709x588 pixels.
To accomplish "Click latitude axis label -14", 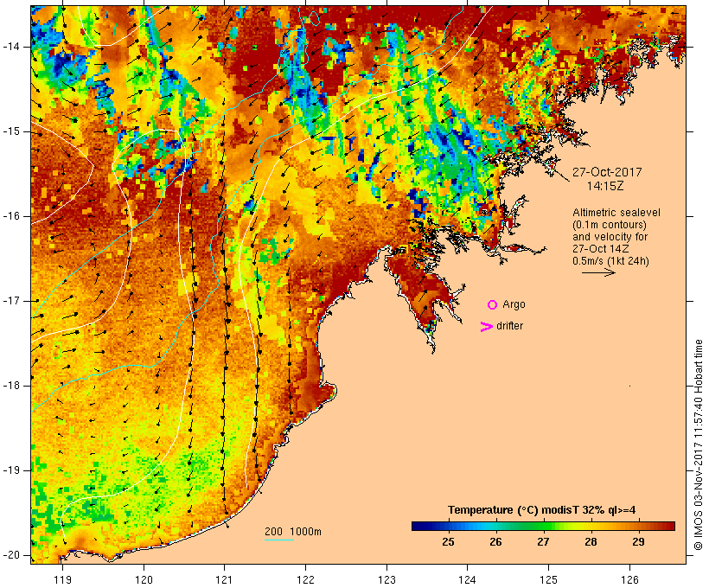I will [x=10, y=47].
